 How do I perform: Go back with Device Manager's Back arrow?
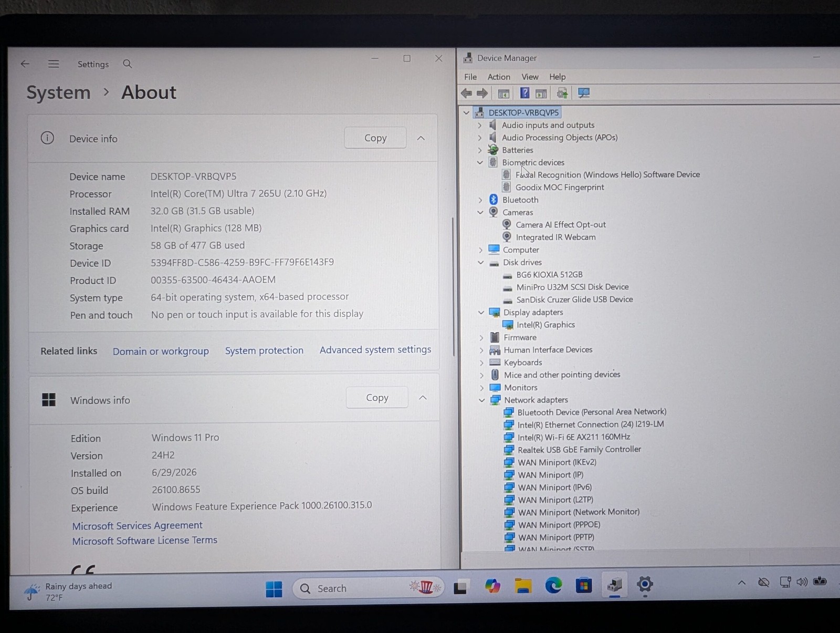[466, 94]
